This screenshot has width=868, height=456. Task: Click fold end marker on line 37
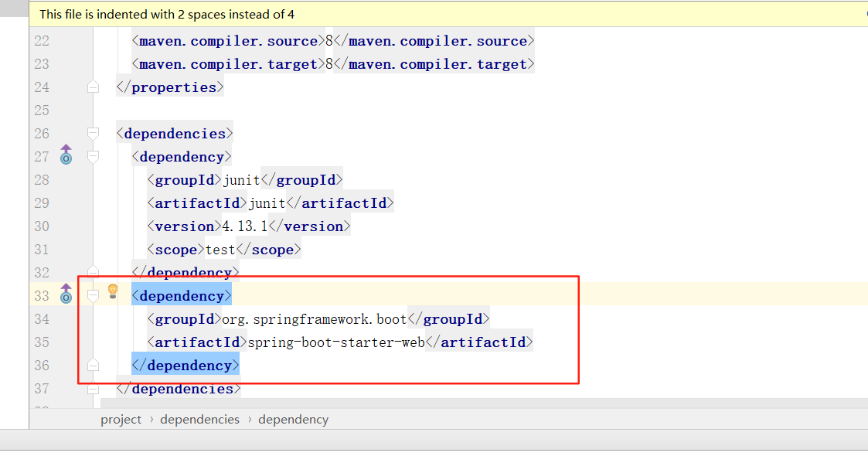(93, 389)
